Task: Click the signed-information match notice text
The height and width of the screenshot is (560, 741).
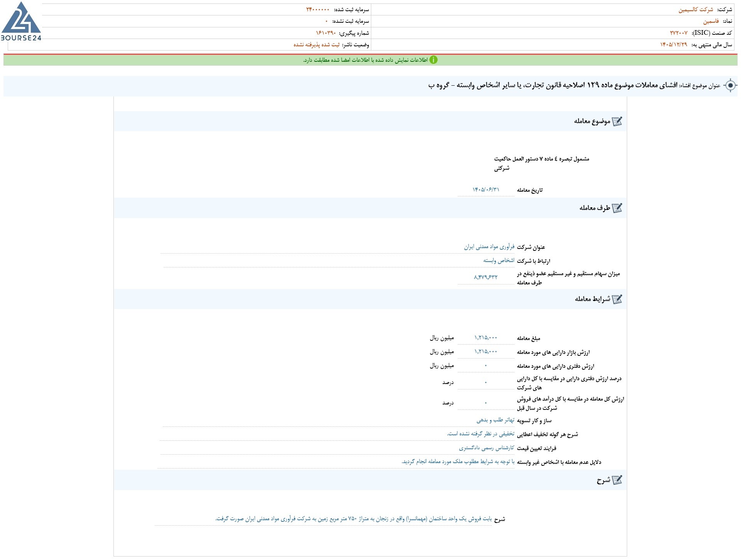Action: (x=365, y=60)
